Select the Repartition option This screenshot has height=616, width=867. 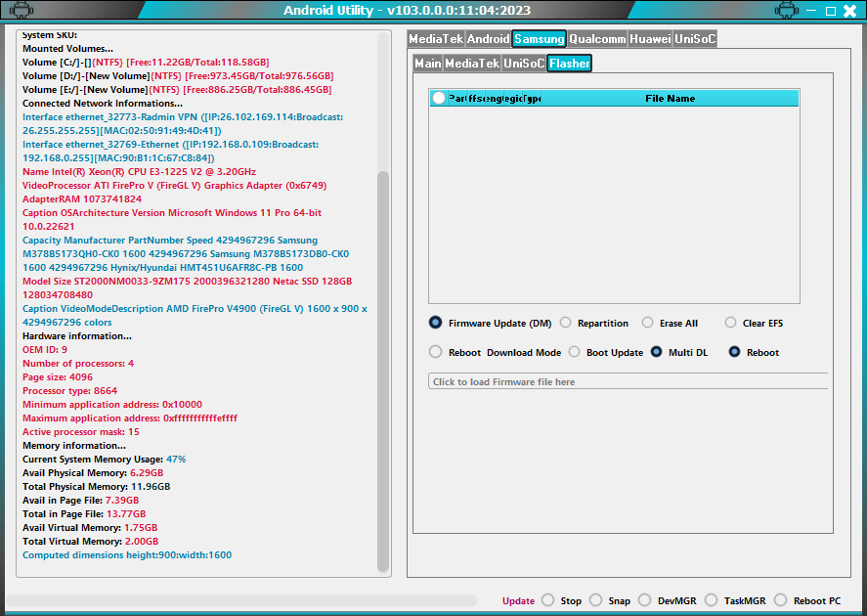(x=565, y=323)
